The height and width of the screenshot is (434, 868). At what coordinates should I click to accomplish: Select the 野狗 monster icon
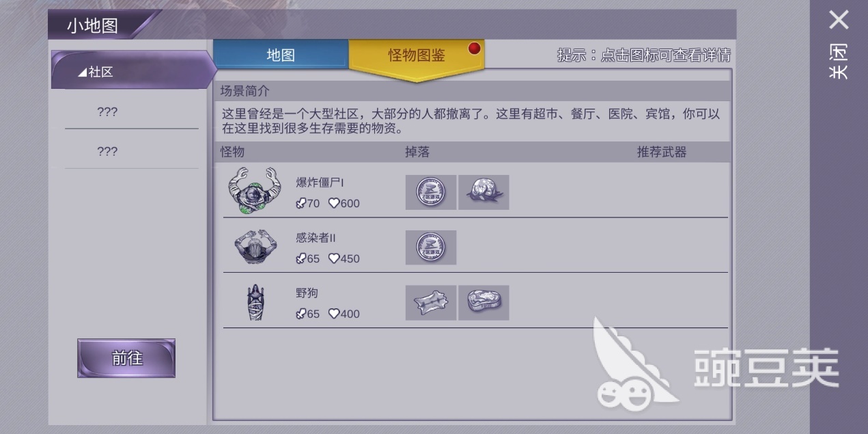coord(254,302)
